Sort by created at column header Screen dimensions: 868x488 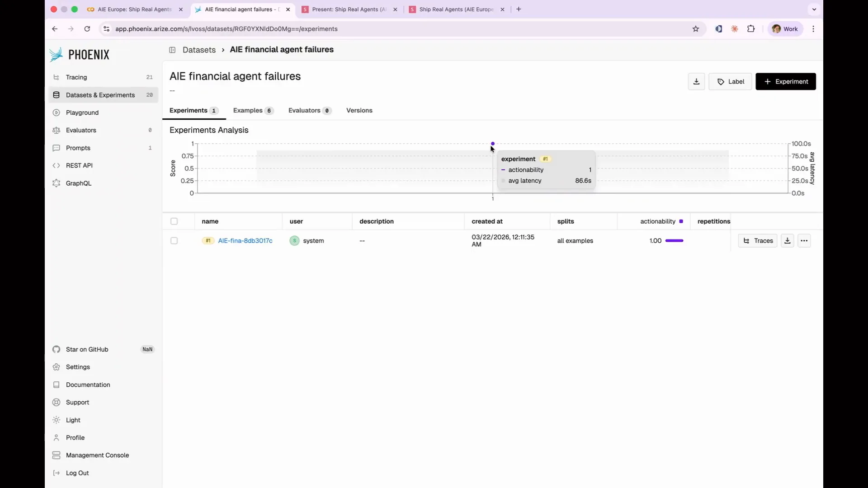487,221
